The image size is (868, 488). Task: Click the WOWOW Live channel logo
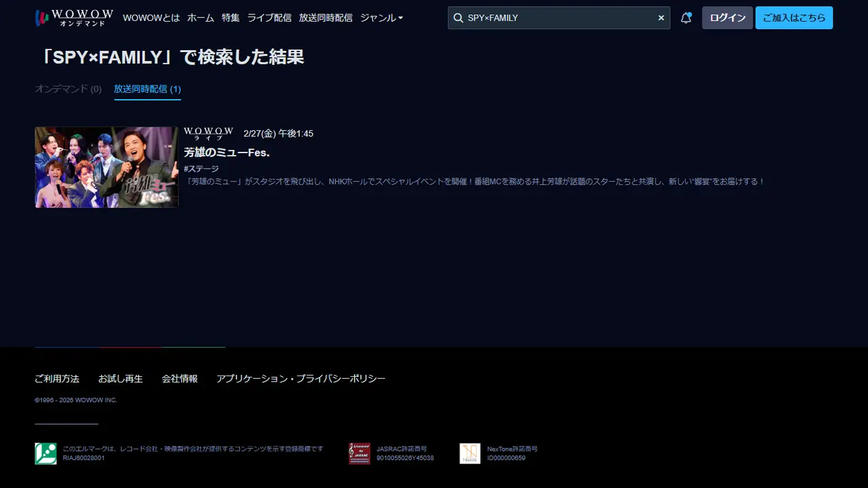[208, 134]
